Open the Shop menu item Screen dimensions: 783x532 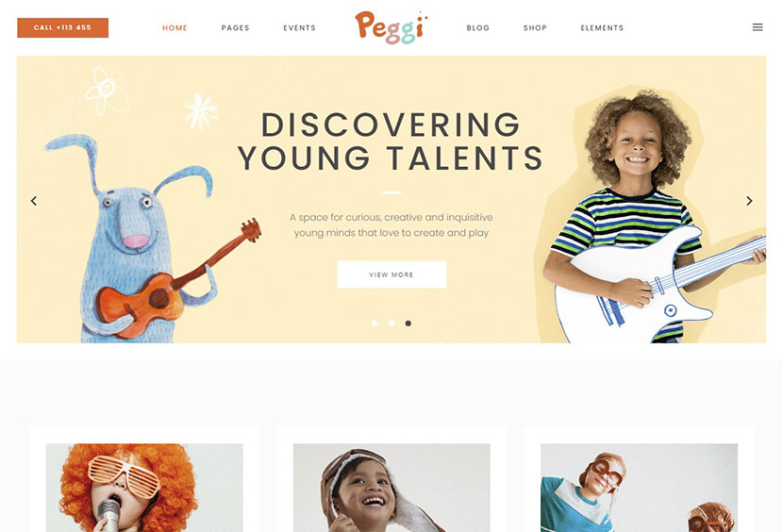tap(535, 28)
